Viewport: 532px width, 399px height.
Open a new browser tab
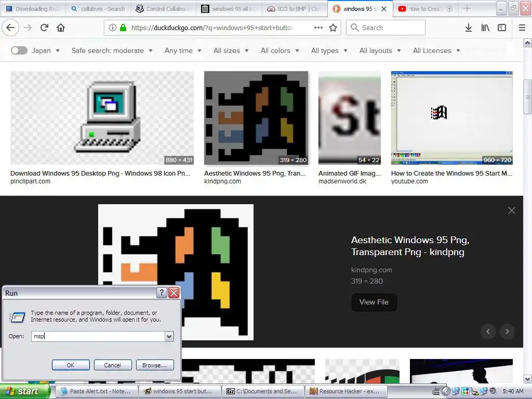click(467, 8)
